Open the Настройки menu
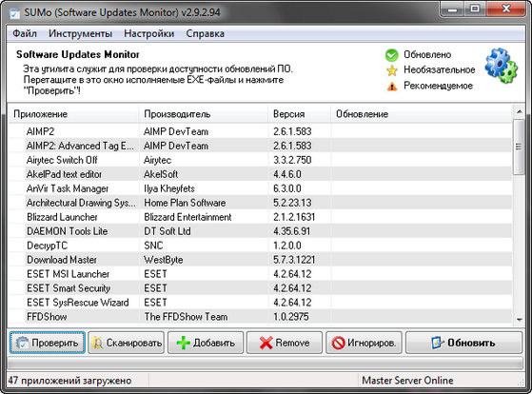The height and width of the screenshot is (394, 532). click(149, 33)
